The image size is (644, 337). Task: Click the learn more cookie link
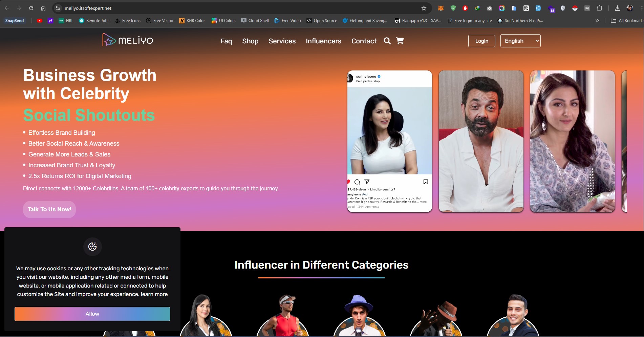(x=154, y=294)
